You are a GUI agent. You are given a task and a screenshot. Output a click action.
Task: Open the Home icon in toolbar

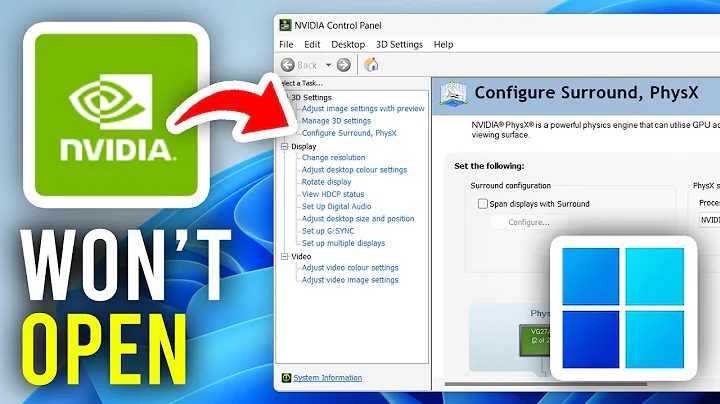point(371,65)
